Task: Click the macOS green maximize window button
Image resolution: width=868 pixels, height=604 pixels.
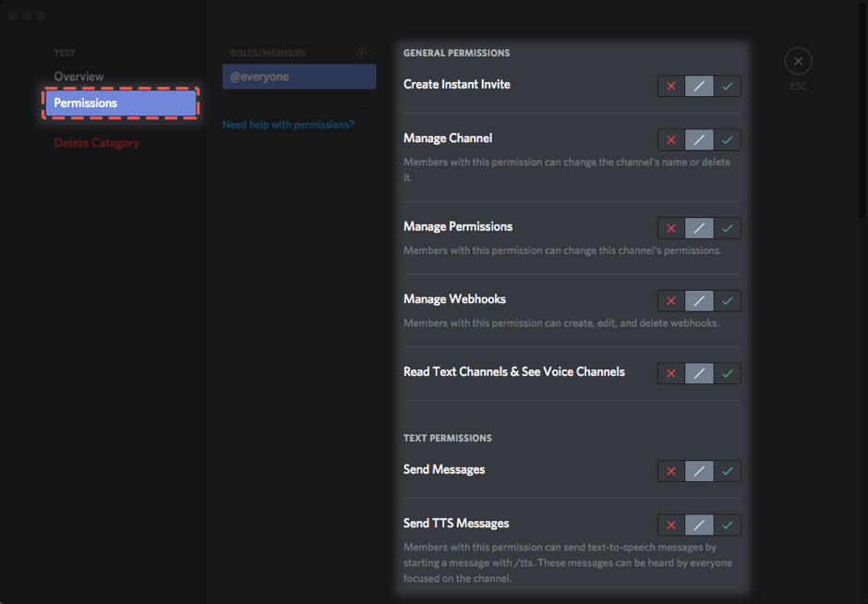Action: (41, 16)
